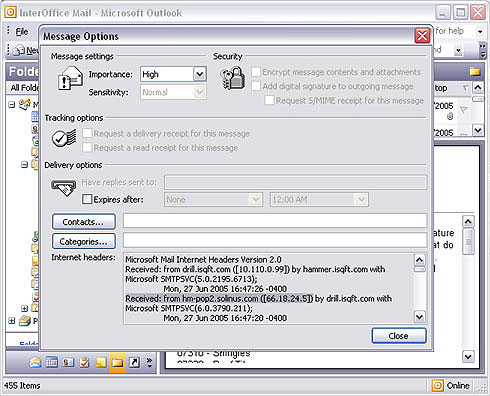Click the folder icon in Outlook pane header

click(475, 71)
